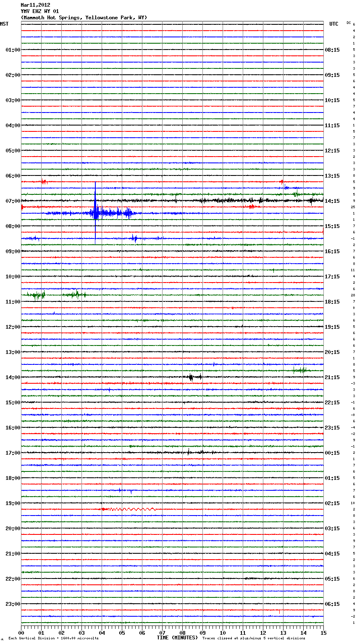Click the MST time label "06:00"

13,176
